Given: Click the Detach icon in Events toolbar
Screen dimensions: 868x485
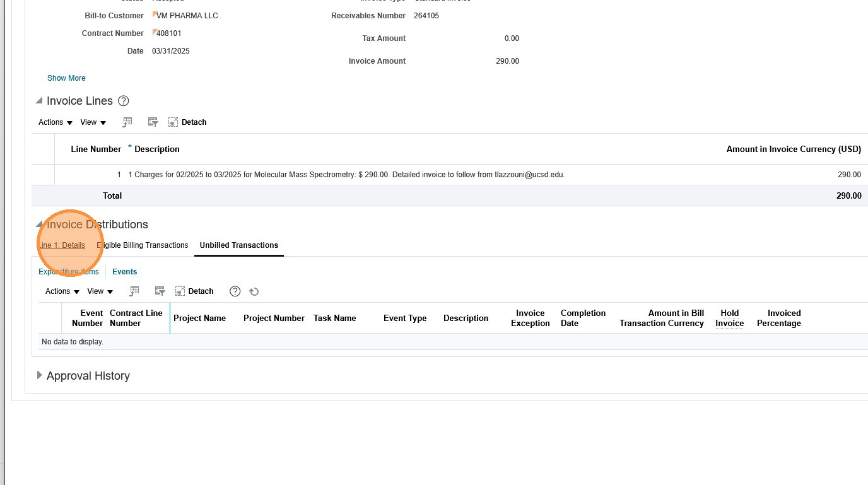Looking at the screenshot, I should [x=180, y=291].
